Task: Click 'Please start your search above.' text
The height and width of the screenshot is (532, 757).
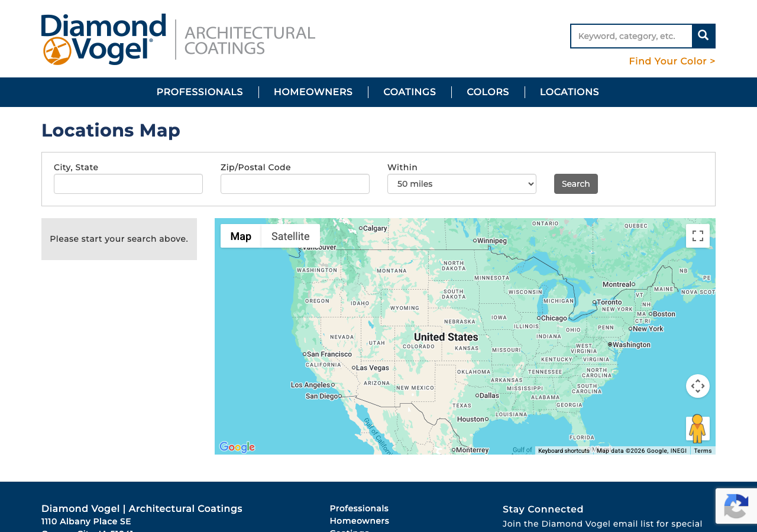Action: click(x=119, y=239)
